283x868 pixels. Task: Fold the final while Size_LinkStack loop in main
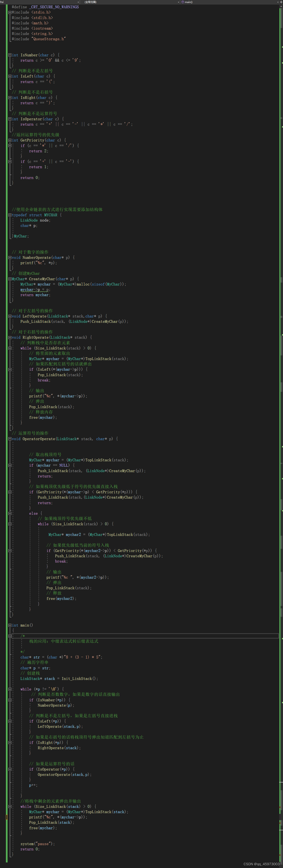pyautogui.click(x=10, y=807)
